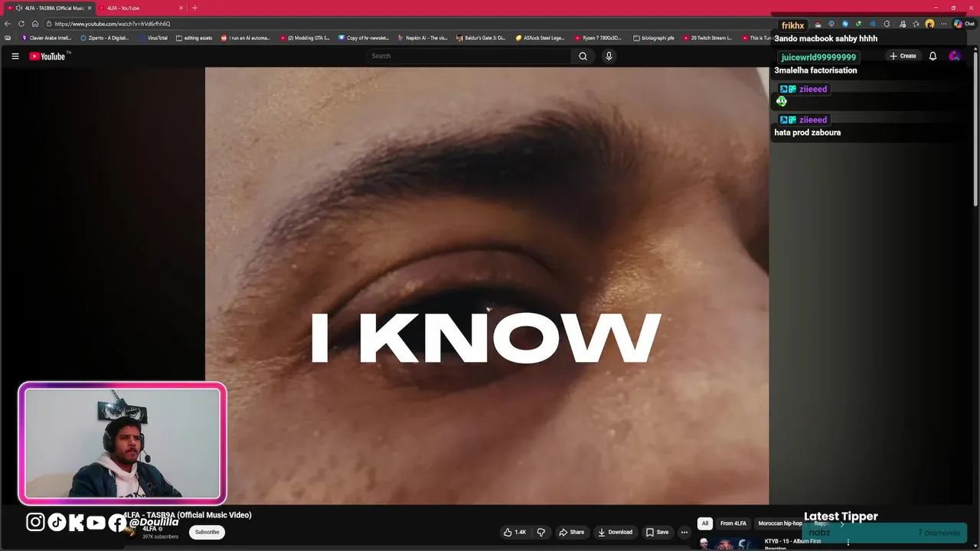The image size is (980, 551).
Task: Open the Ryzen 7 7800x3D bookmark
Action: pos(599,37)
